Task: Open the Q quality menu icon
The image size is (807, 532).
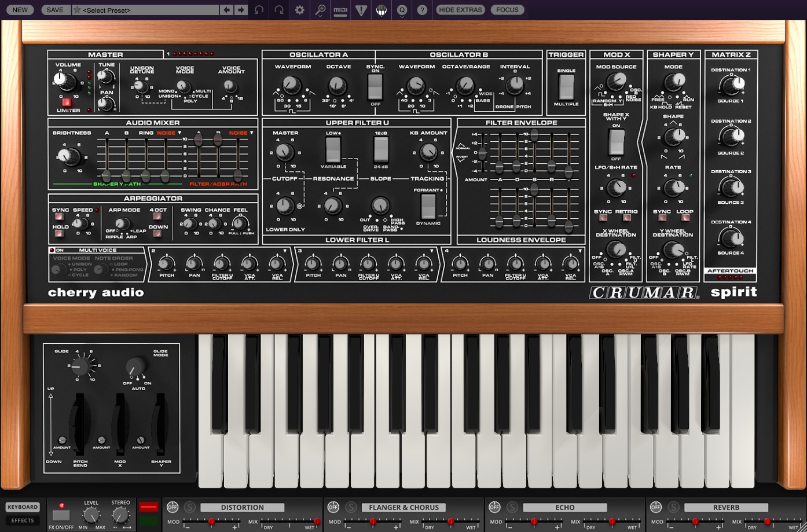Action: (x=402, y=10)
